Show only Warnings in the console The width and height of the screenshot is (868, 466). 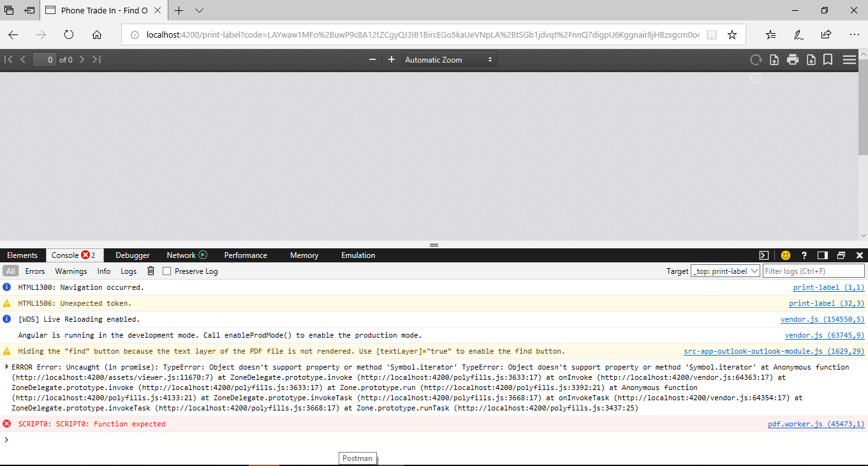pyautogui.click(x=71, y=271)
